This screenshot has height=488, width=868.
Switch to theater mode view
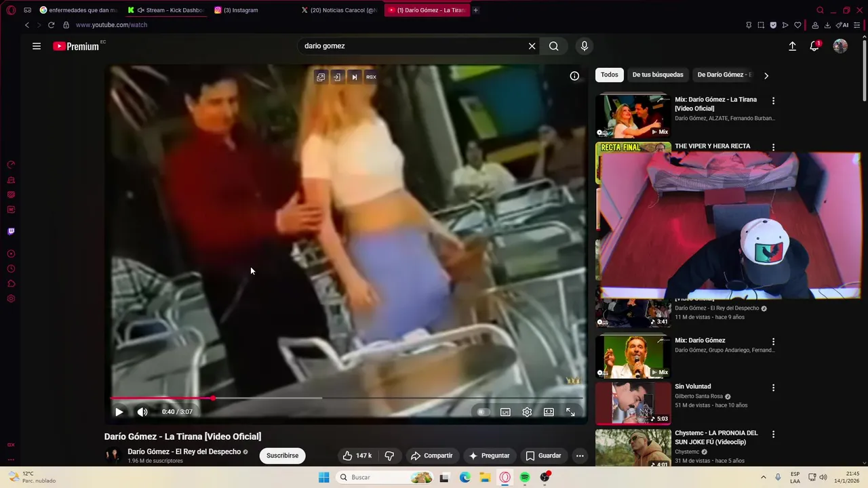[549, 411]
